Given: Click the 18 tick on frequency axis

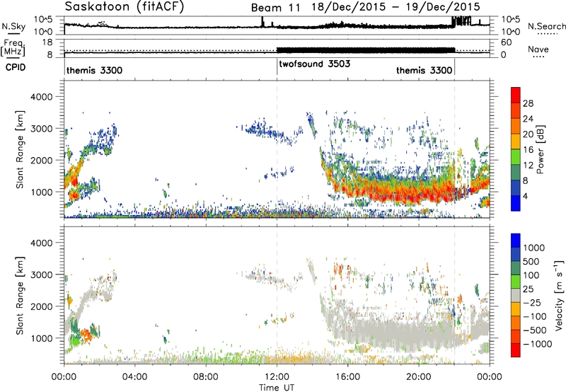Looking at the screenshot, I should 47,42.
